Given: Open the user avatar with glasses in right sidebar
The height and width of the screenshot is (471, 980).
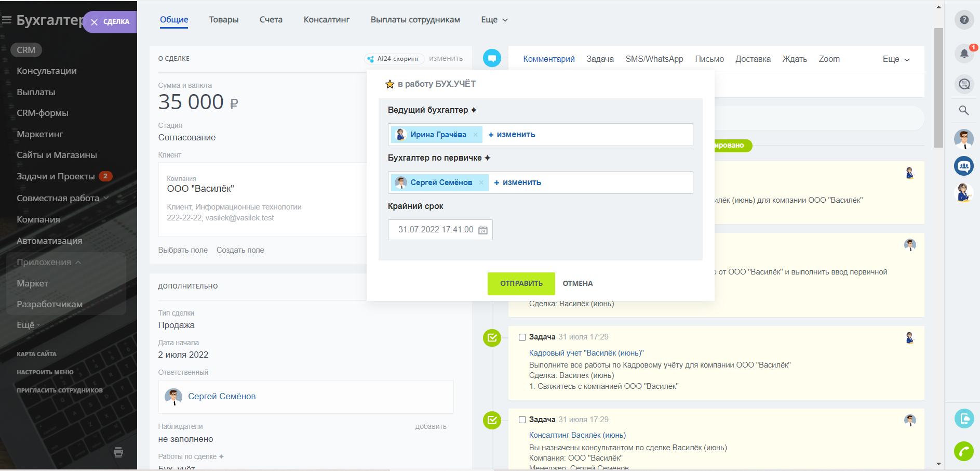Looking at the screenshot, I should 964,139.
